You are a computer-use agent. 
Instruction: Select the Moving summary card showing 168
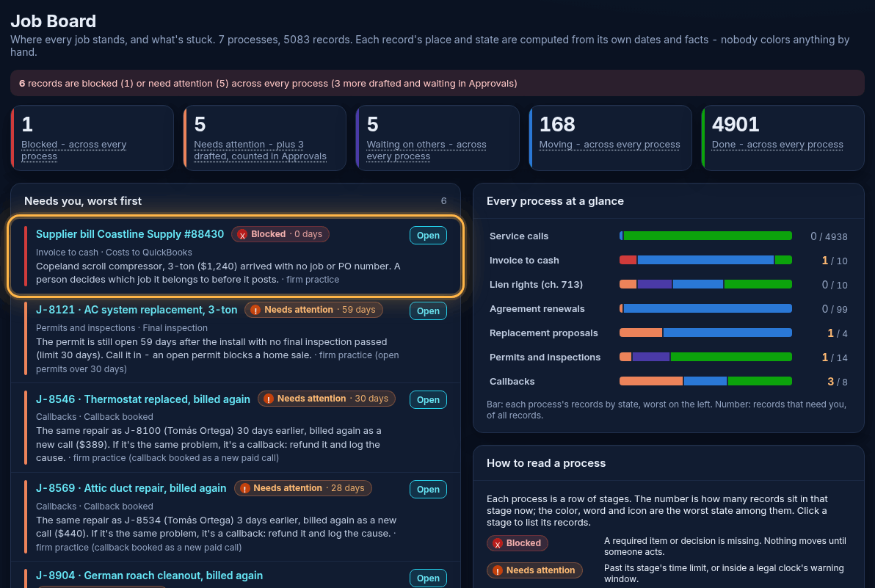(x=610, y=138)
